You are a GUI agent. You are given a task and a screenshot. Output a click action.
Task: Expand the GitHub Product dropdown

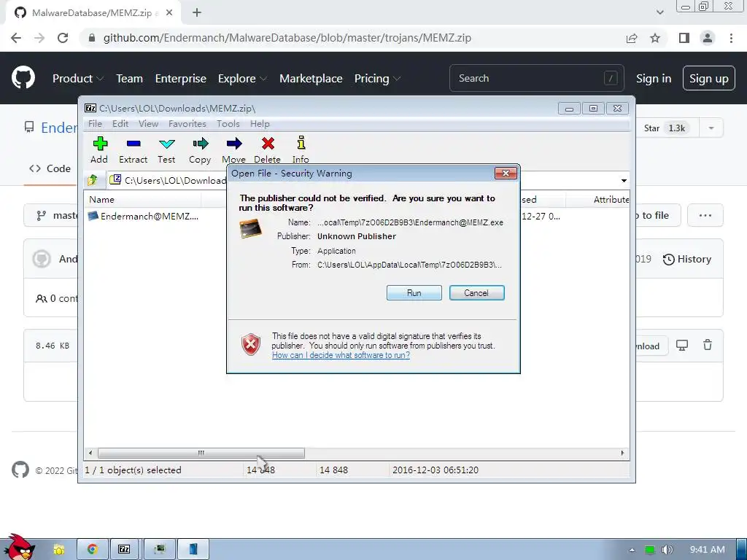77,79
